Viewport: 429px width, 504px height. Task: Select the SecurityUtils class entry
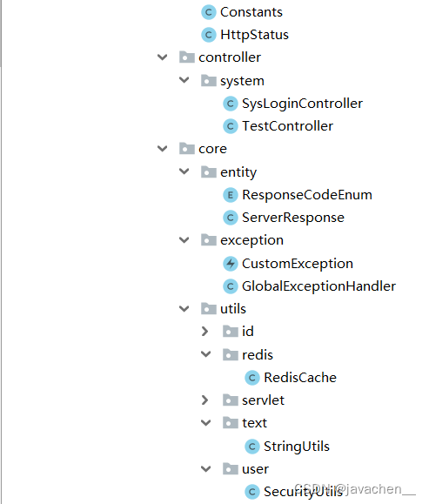(304, 492)
